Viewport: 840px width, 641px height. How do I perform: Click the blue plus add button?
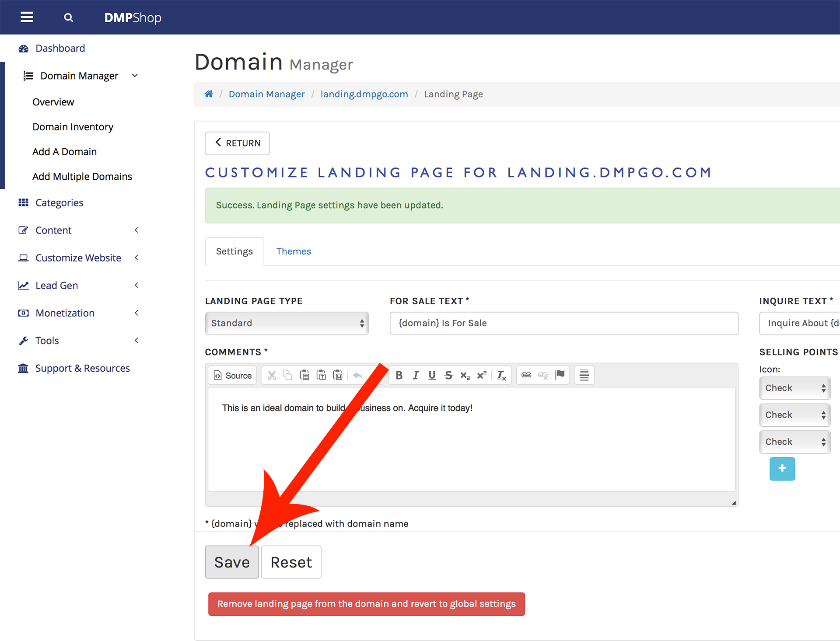782,468
